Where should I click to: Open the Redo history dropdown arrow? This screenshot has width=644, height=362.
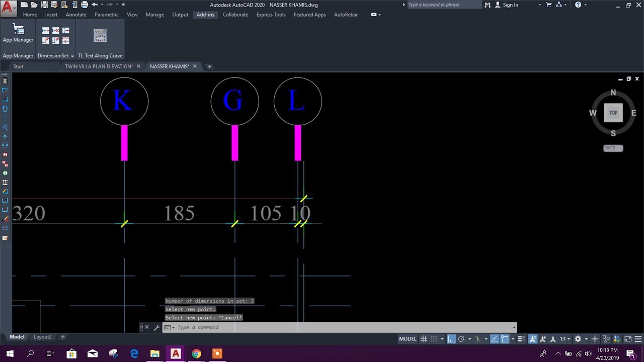[117, 5]
